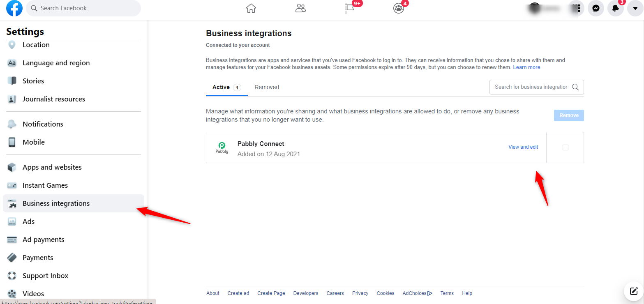The height and width of the screenshot is (304, 644).
Task: Open the Messenger icon
Action: coord(596,8)
